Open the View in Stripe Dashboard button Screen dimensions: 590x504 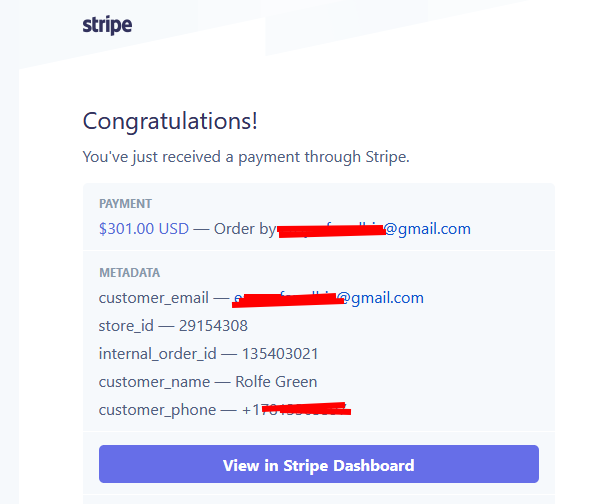click(x=319, y=464)
